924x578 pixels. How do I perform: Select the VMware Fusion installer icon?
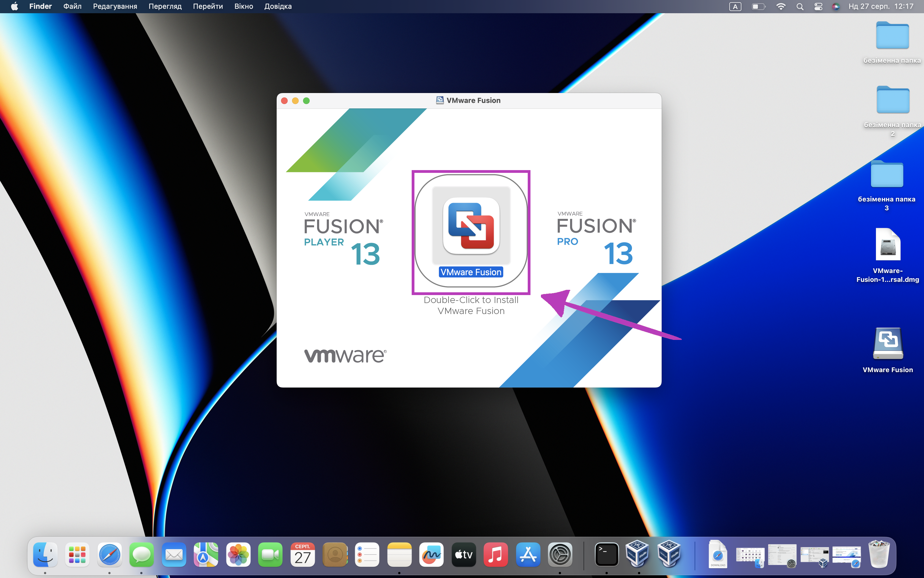point(471,225)
